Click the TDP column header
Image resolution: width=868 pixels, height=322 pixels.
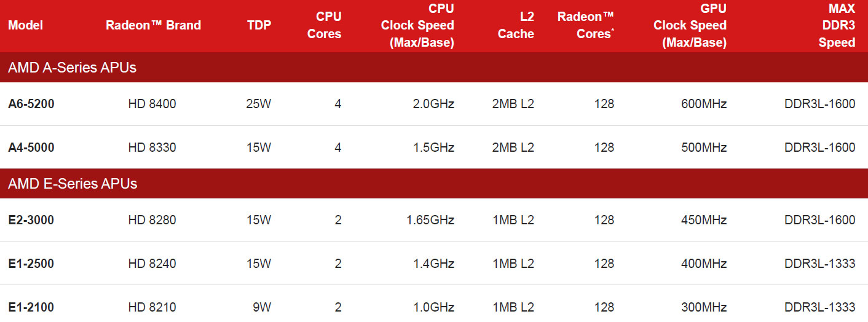coord(259,25)
